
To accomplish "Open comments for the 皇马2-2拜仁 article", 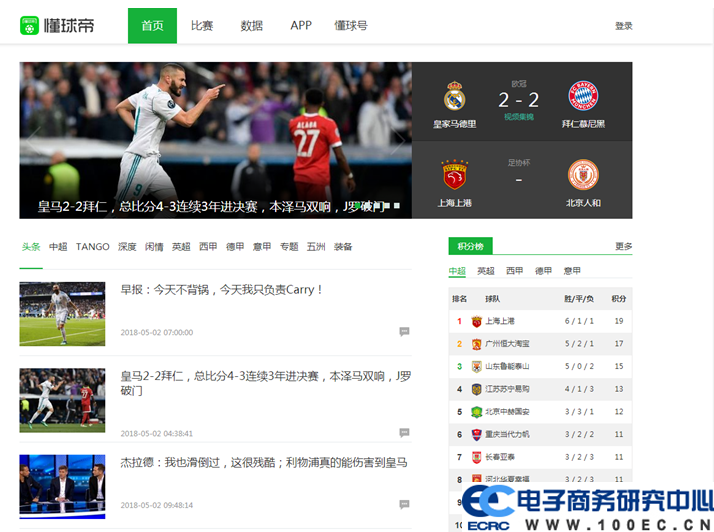I will click(404, 433).
